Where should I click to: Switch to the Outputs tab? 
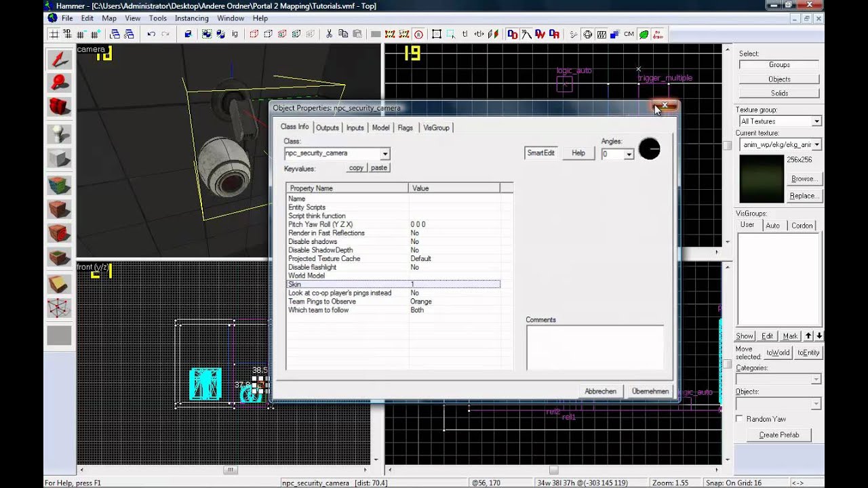pos(327,127)
